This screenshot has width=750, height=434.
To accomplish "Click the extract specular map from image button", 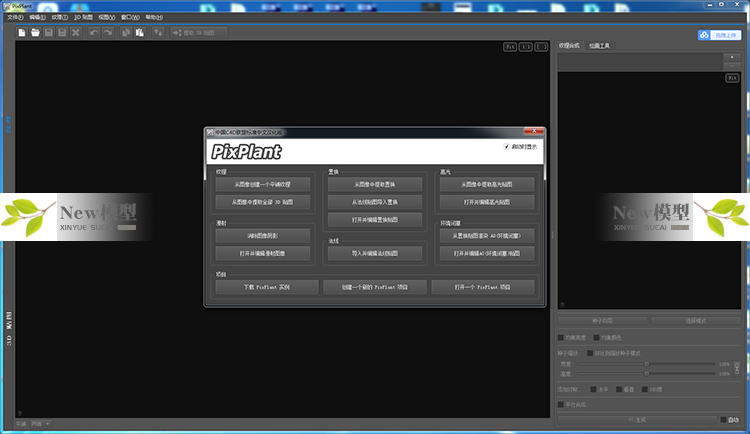I will [487, 184].
